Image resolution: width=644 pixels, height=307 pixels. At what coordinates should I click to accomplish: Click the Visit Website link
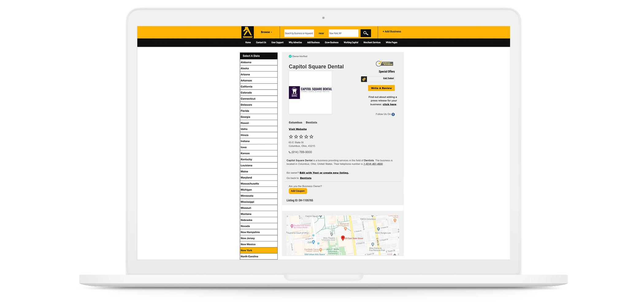click(297, 129)
